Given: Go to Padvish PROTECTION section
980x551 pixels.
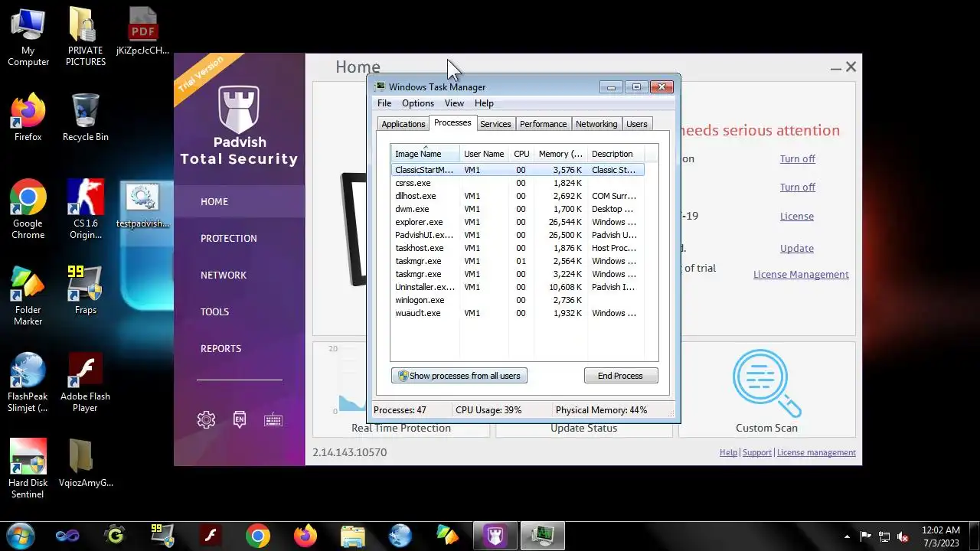Looking at the screenshot, I should 239,238.
